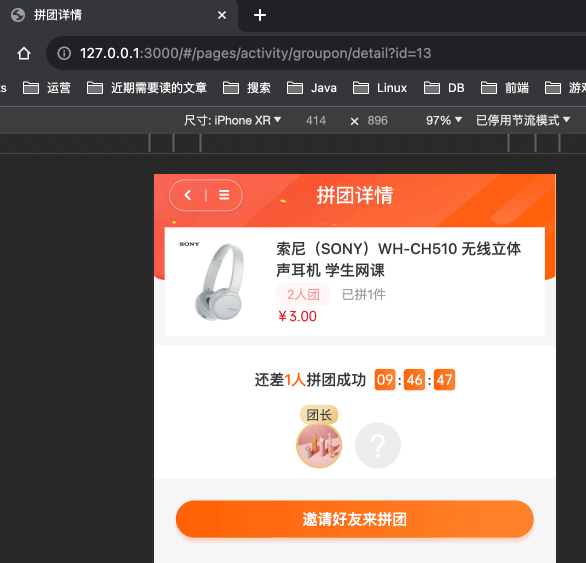Open the 前端 bookmark folder
Viewport: 586px width, 563px height.
(x=505, y=88)
